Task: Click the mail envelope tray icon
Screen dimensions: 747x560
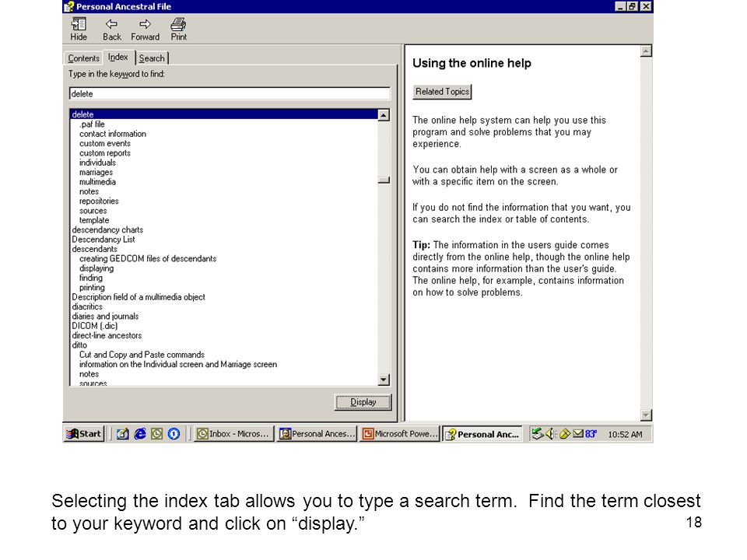Action: 578,434
